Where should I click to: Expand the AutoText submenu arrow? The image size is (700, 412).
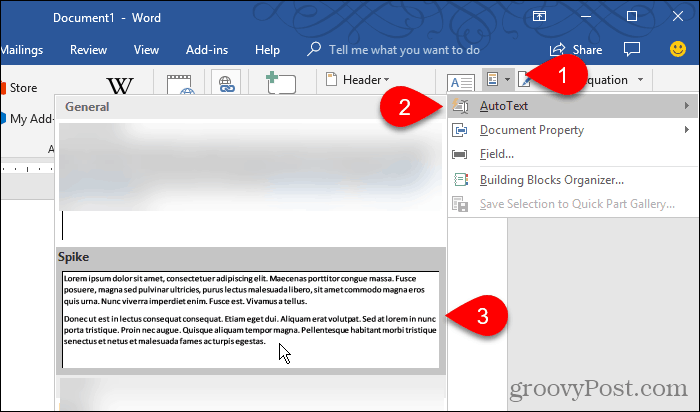tap(686, 106)
